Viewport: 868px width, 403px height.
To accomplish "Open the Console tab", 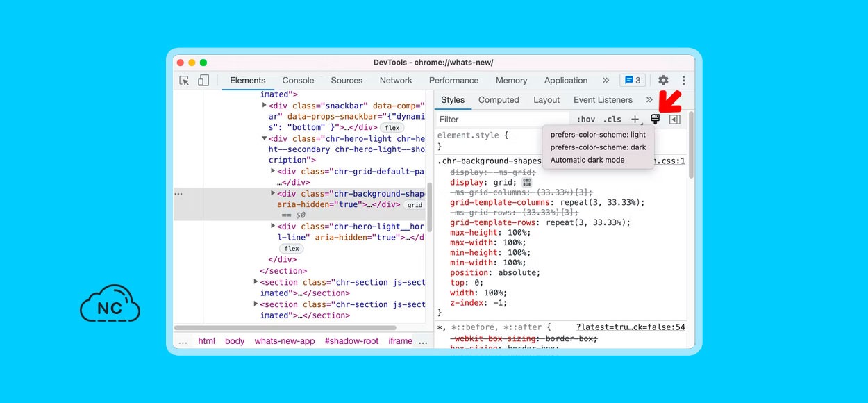I will [x=298, y=81].
